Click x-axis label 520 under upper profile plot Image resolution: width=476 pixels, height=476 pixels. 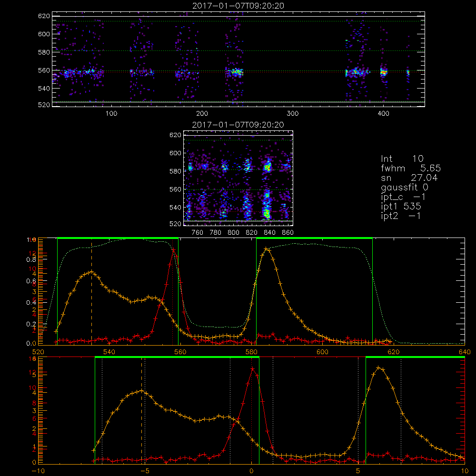click(x=38, y=352)
